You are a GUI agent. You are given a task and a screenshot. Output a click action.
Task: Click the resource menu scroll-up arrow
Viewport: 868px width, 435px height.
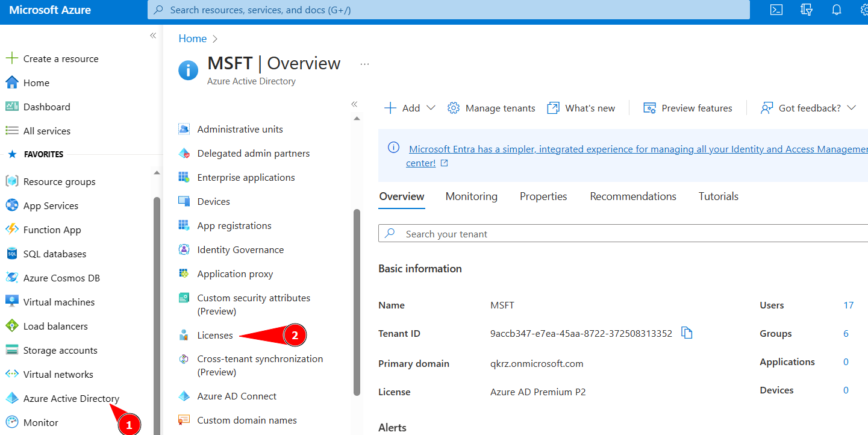click(357, 118)
